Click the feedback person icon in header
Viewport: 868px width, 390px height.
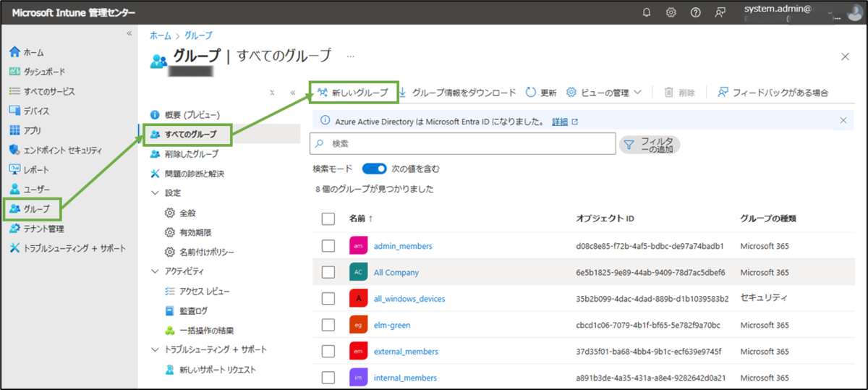(720, 12)
